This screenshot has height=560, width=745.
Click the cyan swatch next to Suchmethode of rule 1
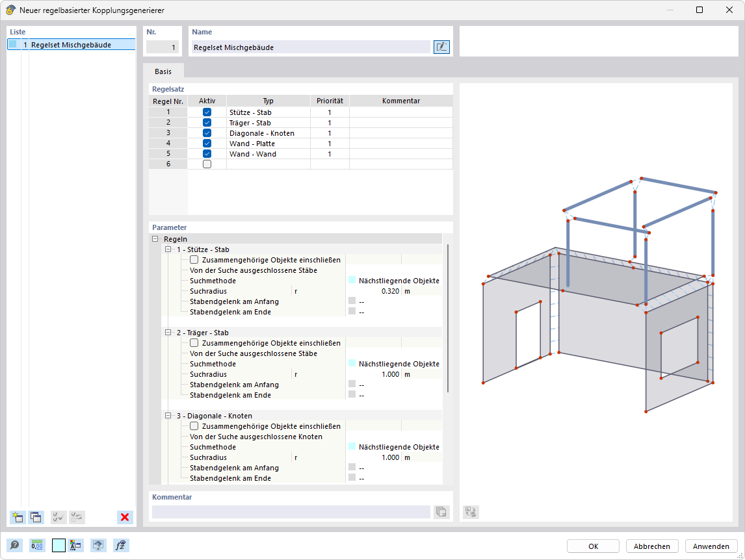352,280
